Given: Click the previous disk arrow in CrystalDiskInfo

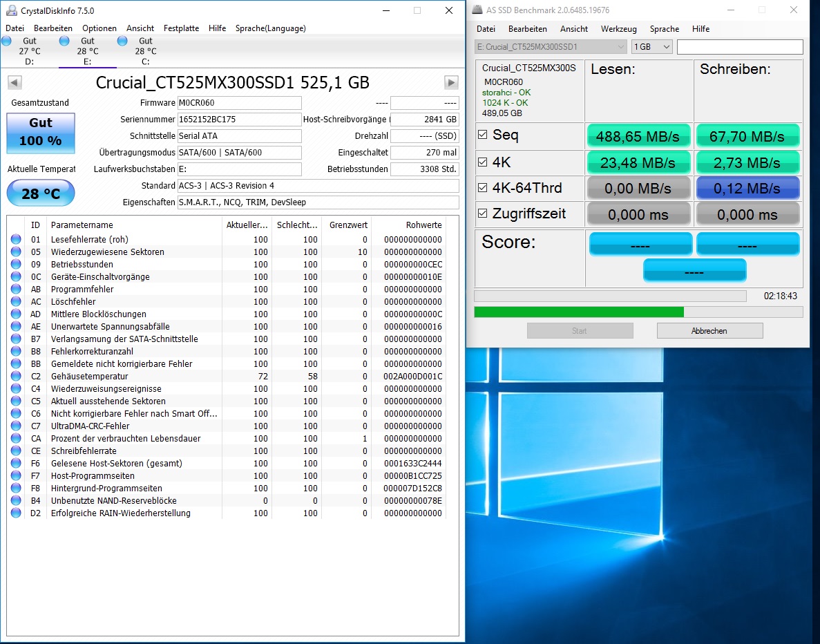Looking at the screenshot, I should click(x=15, y=82).
